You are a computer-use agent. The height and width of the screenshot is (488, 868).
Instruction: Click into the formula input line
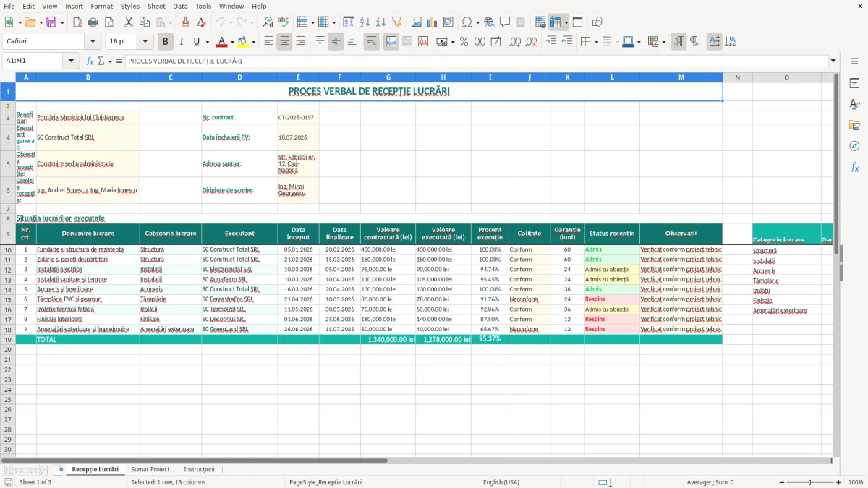point(477,61)
